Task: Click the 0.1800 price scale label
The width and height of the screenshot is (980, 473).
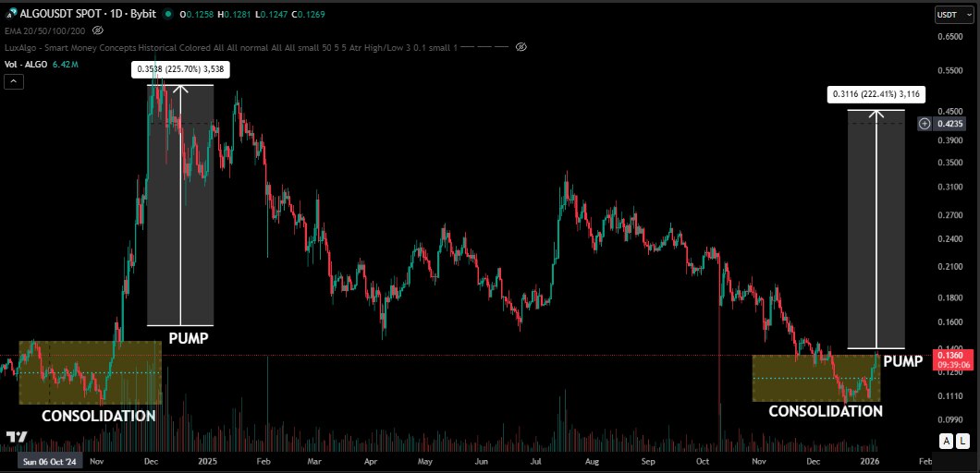Action: coord(950,298)
